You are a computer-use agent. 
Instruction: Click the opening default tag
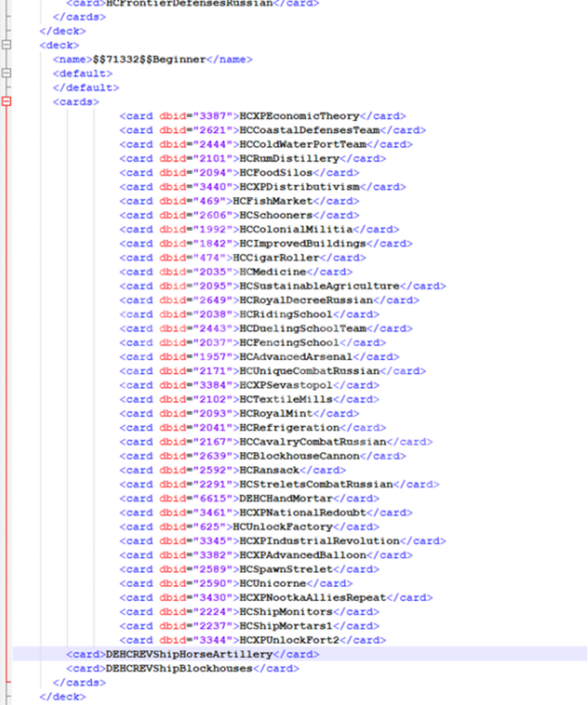click(83, 74)
